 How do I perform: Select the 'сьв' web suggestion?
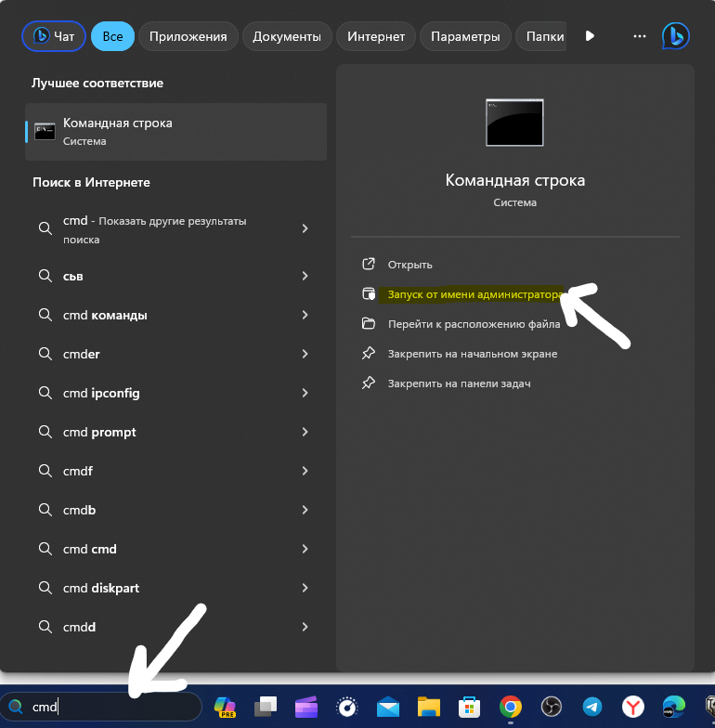coord(176,277)
